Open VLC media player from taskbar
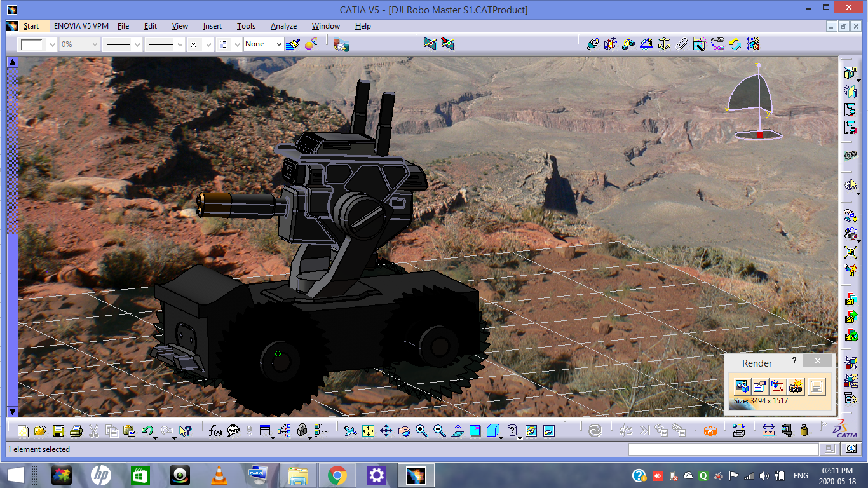Image resolution: width=868 pixels, height=488 pixels. pos(219,475)
